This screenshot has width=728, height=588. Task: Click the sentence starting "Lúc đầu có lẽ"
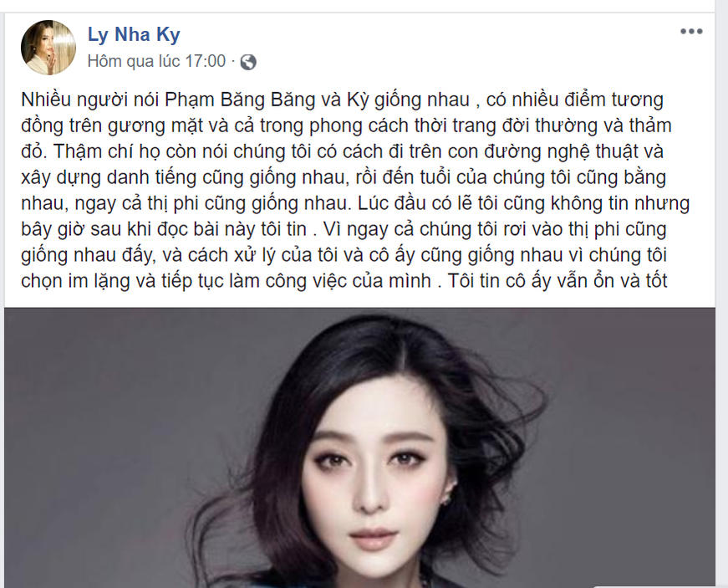point(523,204)
